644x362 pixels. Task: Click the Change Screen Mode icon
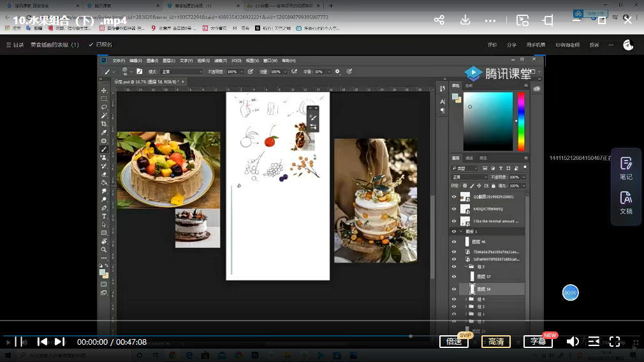(x=104, y=293)
